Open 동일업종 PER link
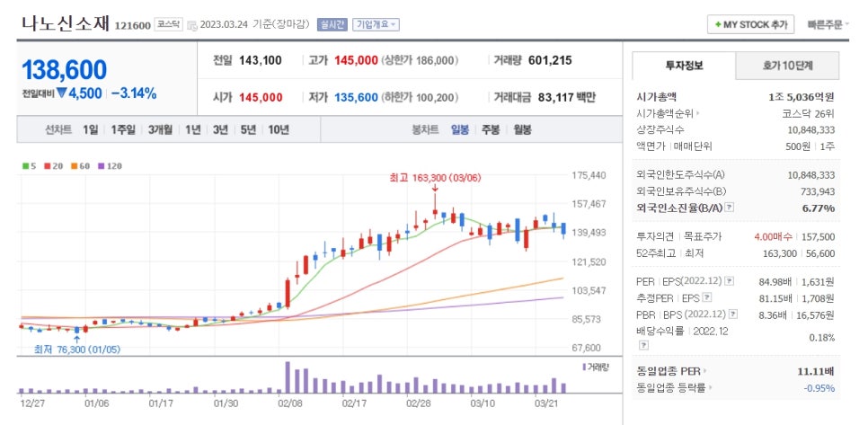This screenshot has width=868, height=425. (672, 371)
